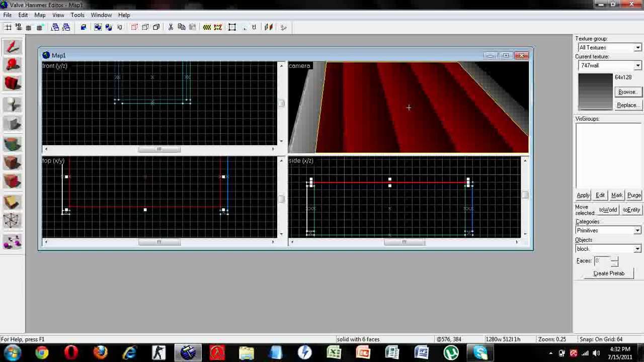Screen dimensions: 644x362
Task: Click the Faces number input field
Action: (601, 261)
